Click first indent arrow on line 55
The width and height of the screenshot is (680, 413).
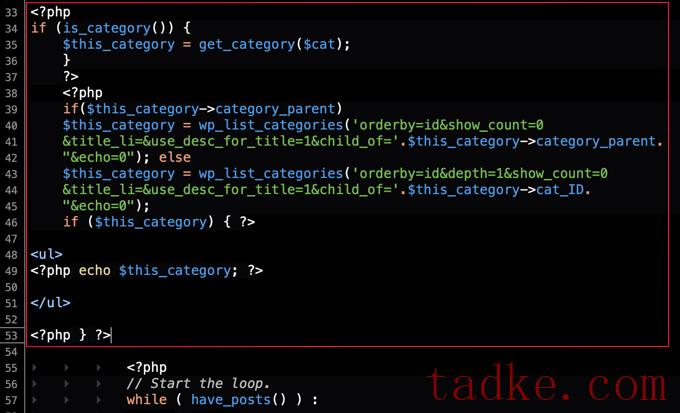click(35, 368)
